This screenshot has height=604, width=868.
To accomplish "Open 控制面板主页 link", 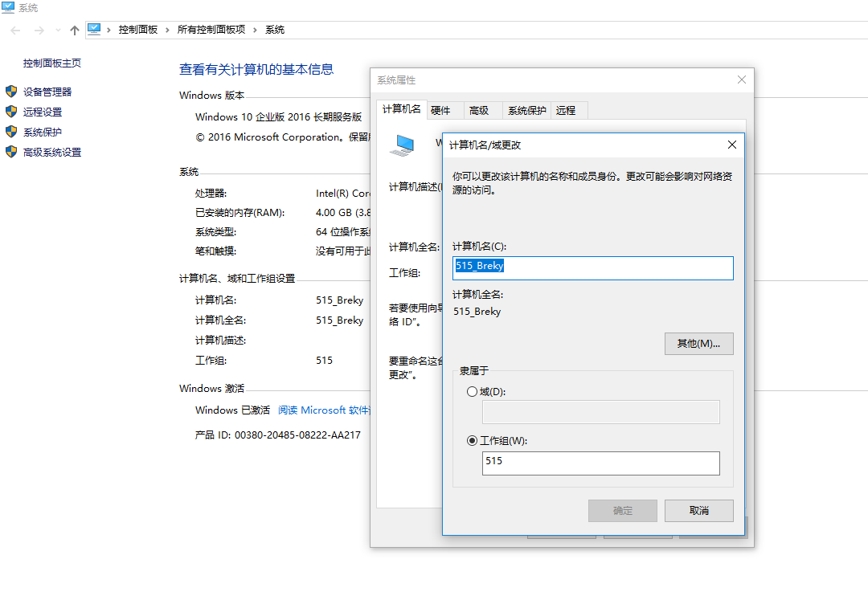I will point(52,63).
